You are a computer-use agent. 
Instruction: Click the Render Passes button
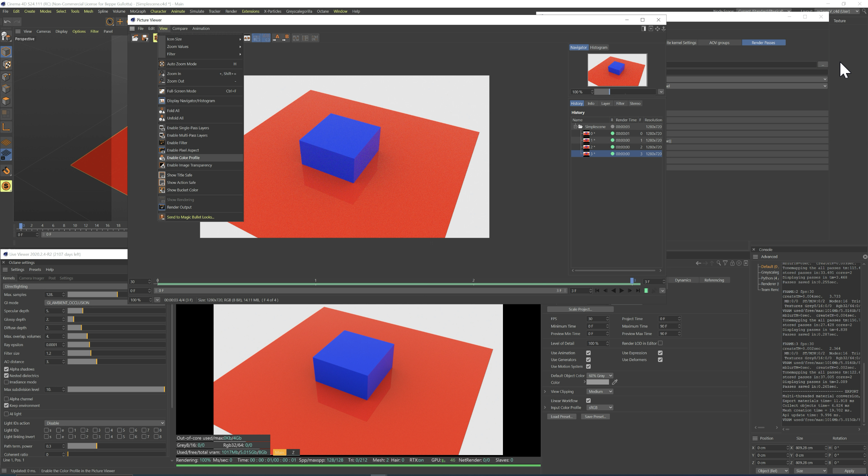point(763,43)
